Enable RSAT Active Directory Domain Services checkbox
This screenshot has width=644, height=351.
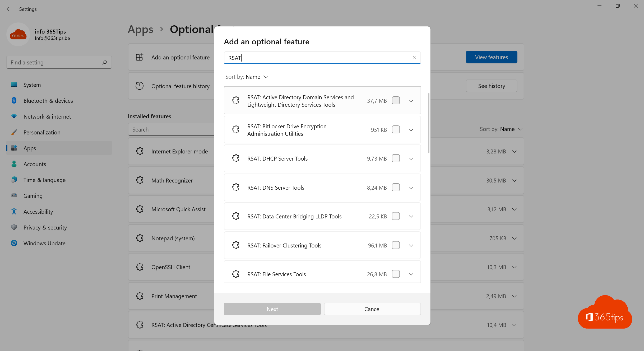coord(395,100)
